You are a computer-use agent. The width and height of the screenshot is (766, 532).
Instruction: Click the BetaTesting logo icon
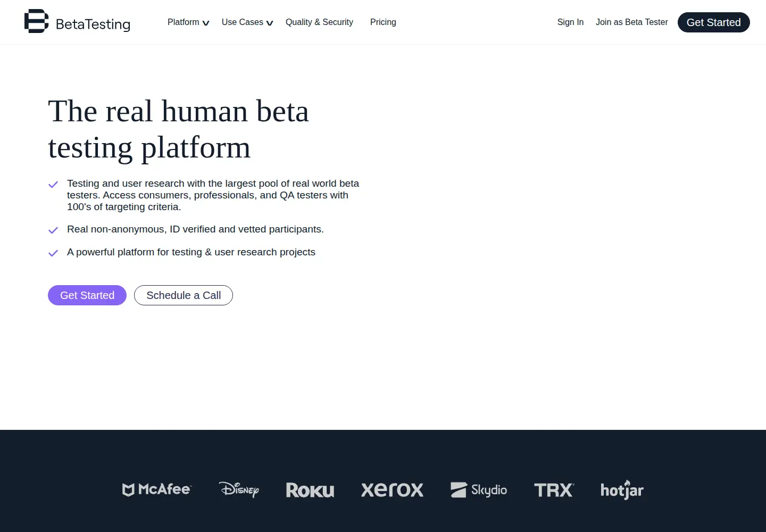(x=36, y=21)
